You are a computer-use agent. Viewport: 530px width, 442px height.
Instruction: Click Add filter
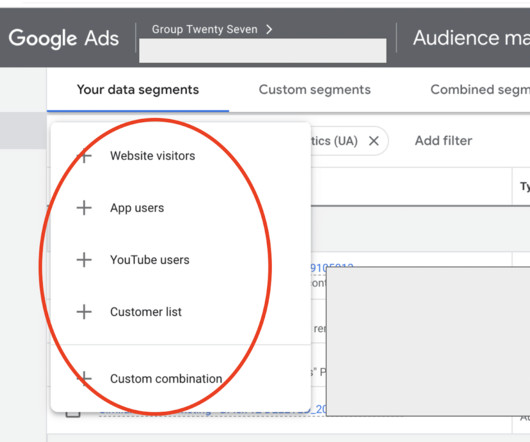coord(443,141)
